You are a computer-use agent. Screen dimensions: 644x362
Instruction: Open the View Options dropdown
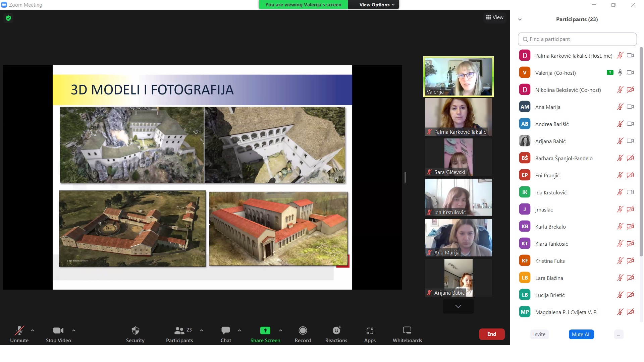click(376, 5)
